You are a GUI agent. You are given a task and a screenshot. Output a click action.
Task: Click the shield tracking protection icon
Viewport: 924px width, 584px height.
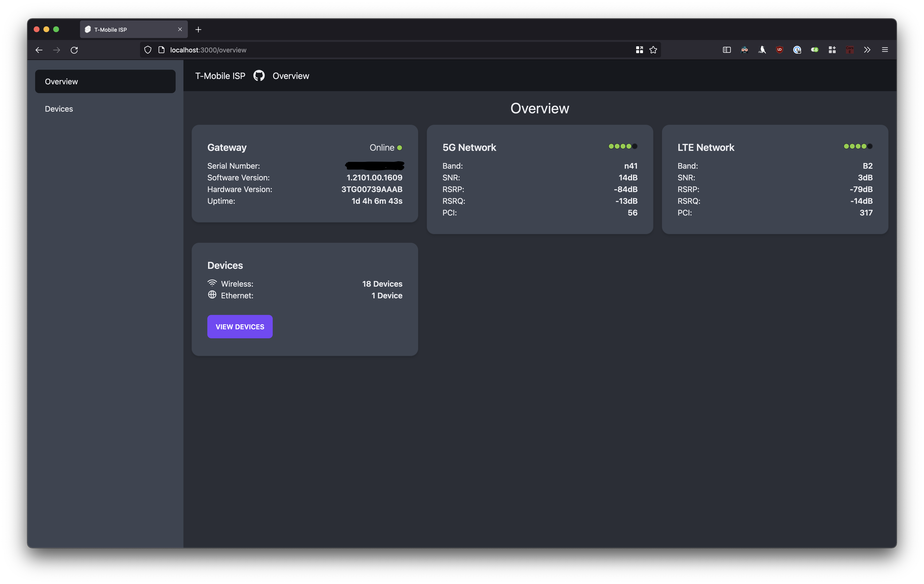click(x=148, y=50)
